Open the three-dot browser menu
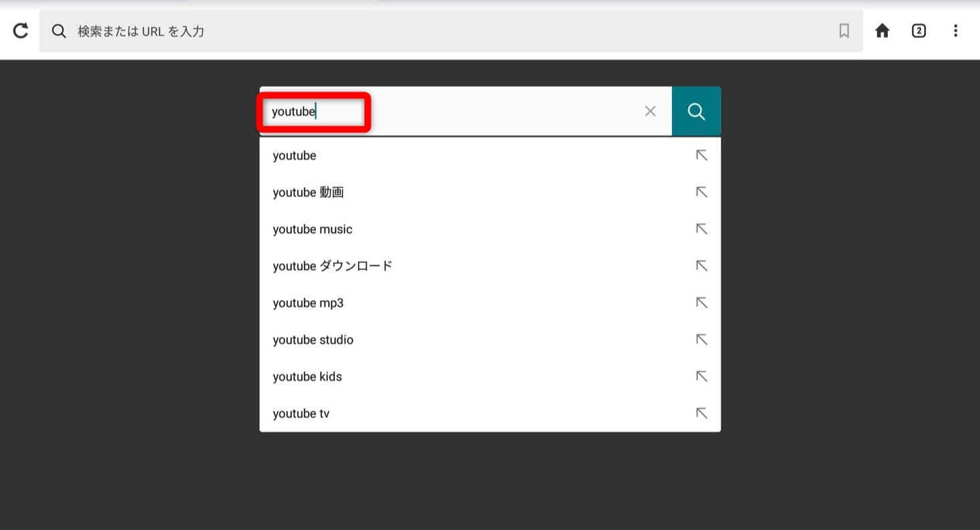980x530 pixels. click(955, 31)
